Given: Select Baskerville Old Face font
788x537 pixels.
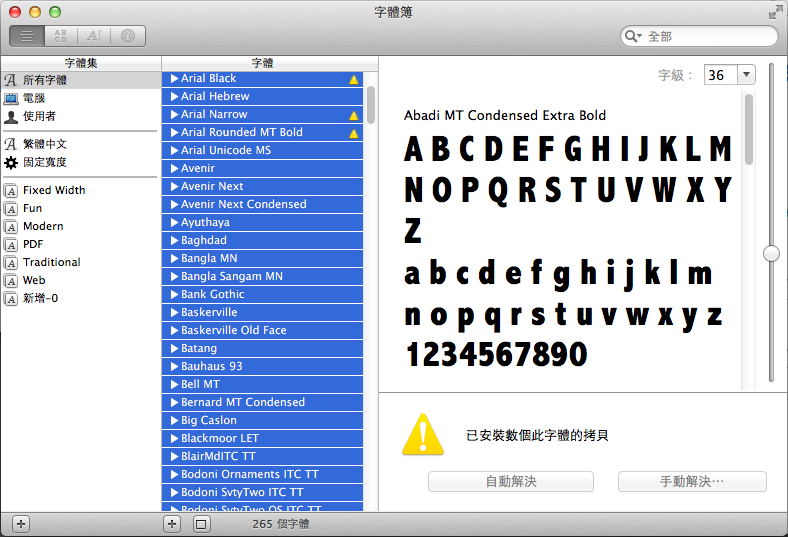Looking at the screenshot, I should [x=262, y=330].
